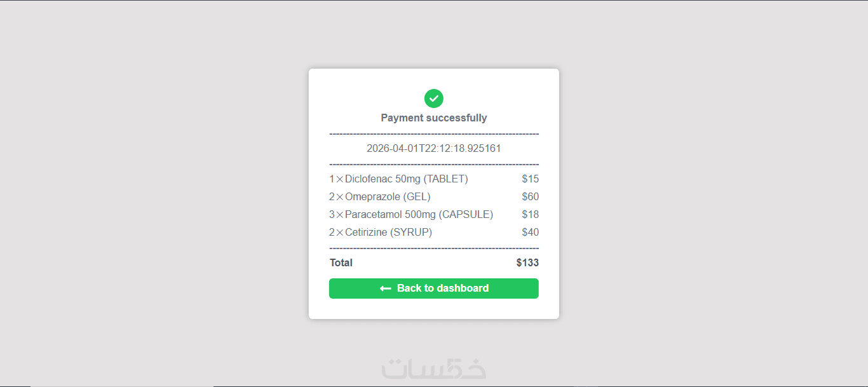This screenshot has height=387, width=868.
Task: Click the left arrow icon in the button
Action: pos(385,289)
